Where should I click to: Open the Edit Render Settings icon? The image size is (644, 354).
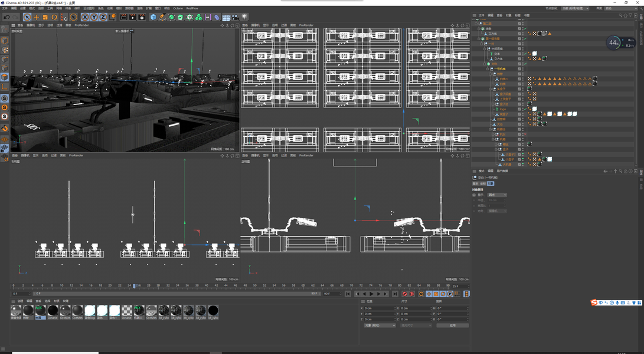point(142,17)
